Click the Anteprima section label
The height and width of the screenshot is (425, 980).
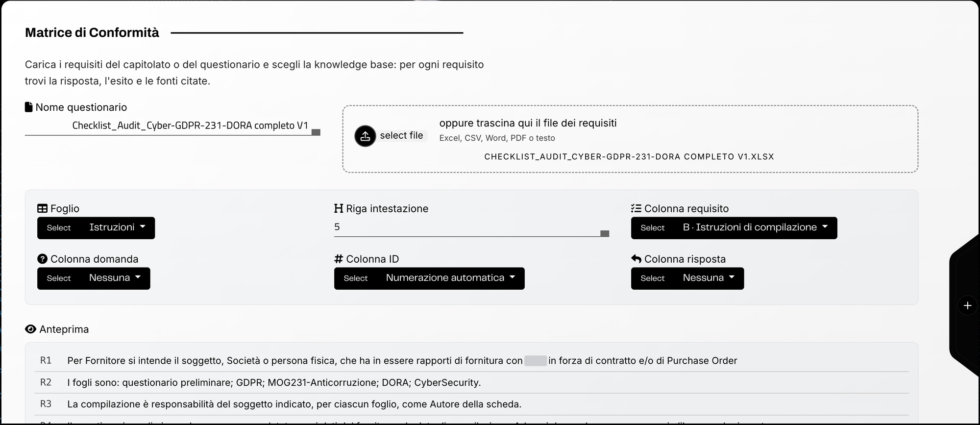[x=64, y=329]
